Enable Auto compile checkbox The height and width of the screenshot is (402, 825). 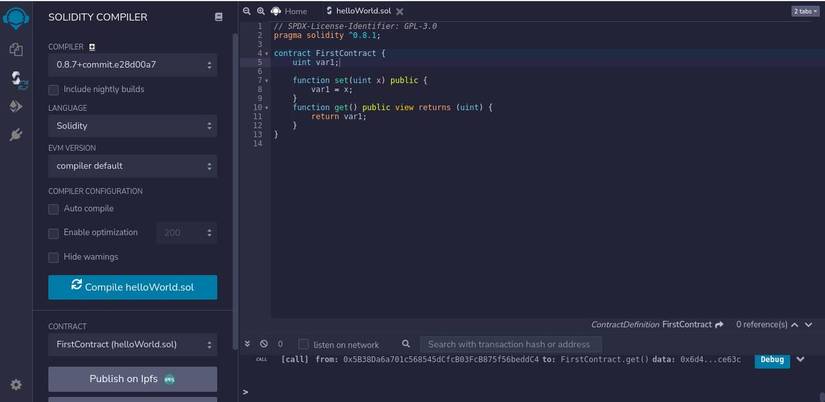pyautogui.click(x=53, y=209)
